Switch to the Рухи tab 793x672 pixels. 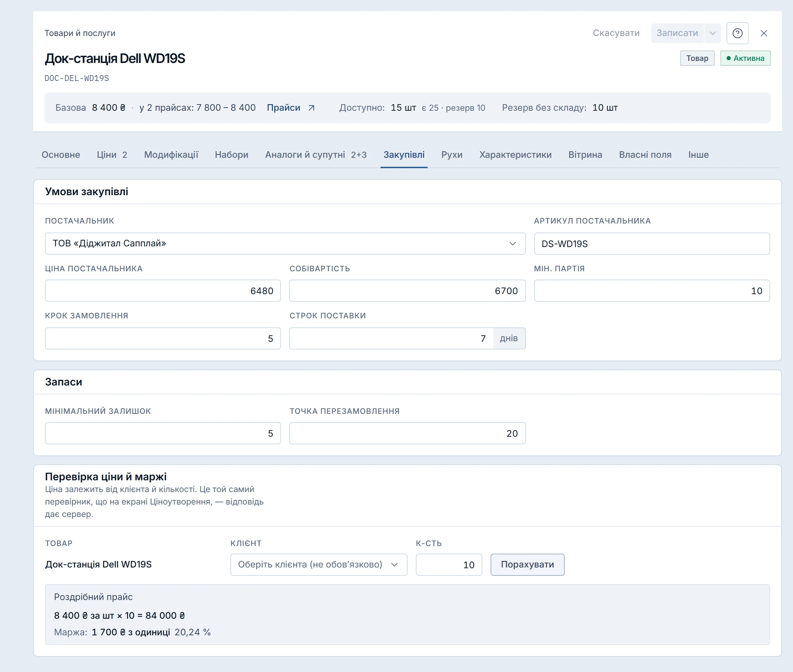[452, 155]
